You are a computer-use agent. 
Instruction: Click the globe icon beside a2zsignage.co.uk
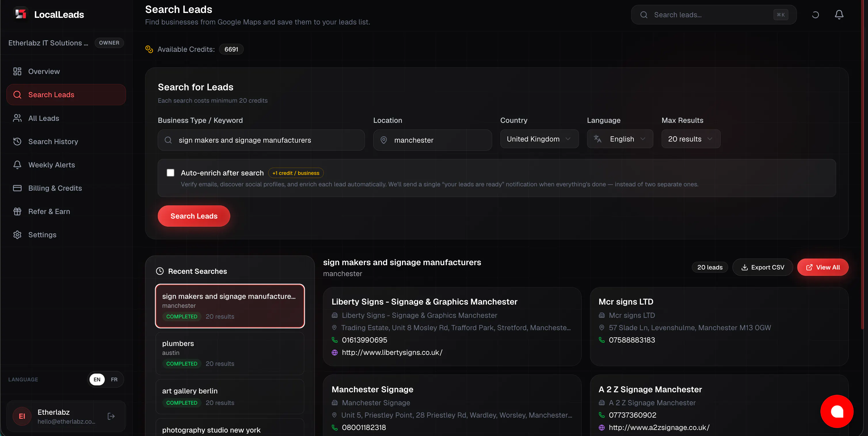click(x=602, y=428)
